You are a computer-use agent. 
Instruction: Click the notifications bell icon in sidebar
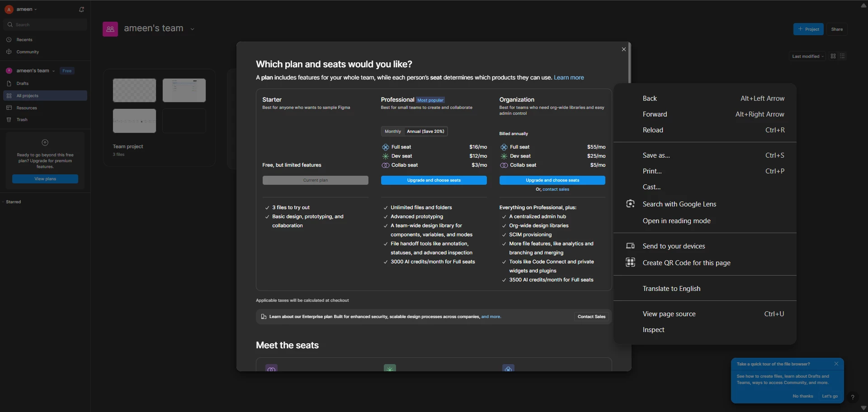(x=81, y=9)
